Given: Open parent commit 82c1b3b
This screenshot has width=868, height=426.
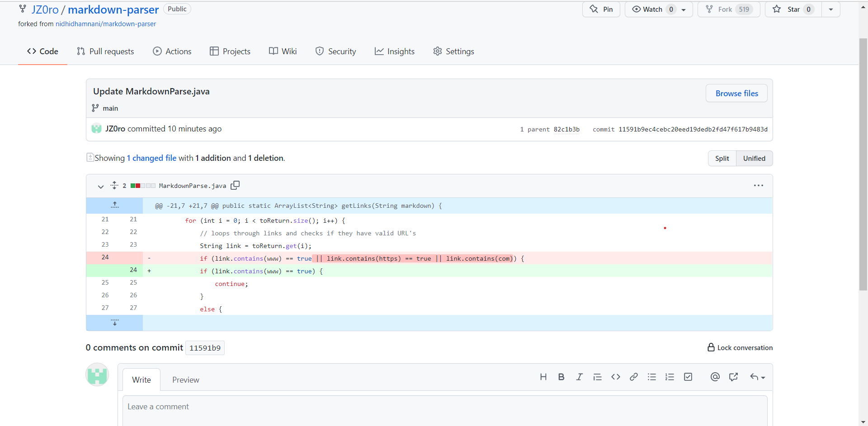Looking at the screenshot, I should tap(566, 130).
